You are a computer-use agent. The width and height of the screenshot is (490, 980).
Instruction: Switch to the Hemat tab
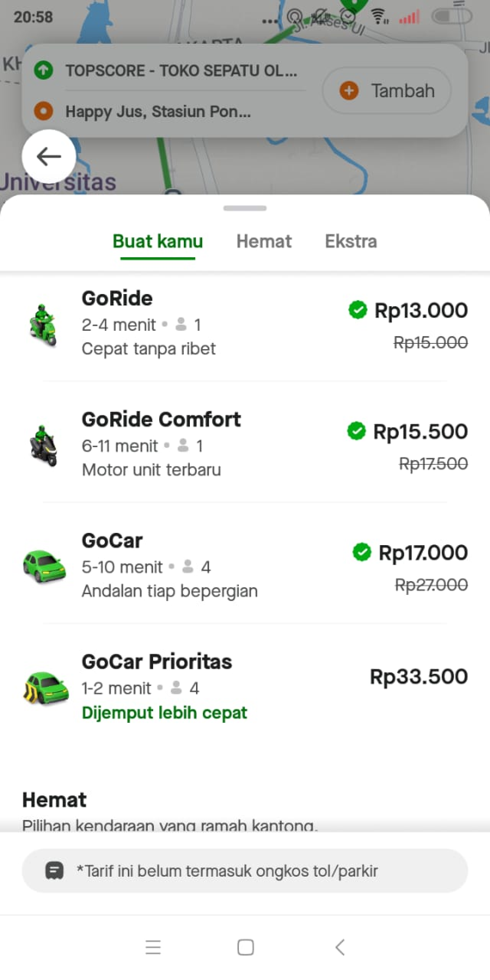coord(264,242)
